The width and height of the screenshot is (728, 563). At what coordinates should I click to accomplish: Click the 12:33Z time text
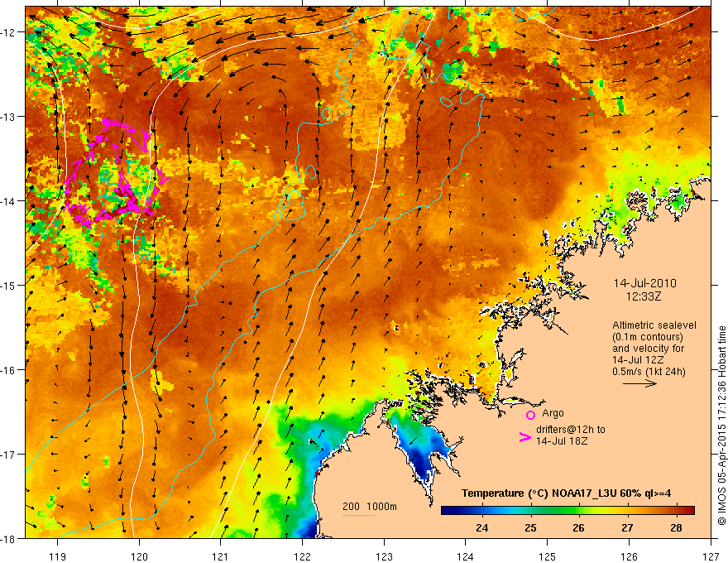(644, 296)
